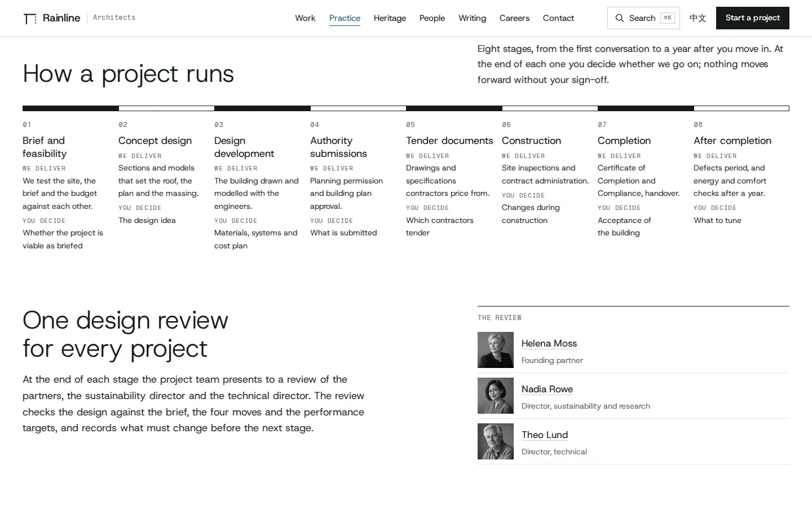
Task: Select the Completion stage heading
Action: point(624,141)
